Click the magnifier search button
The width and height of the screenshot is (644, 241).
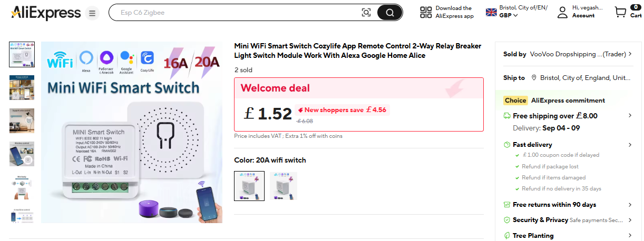[x=389, y=13]
